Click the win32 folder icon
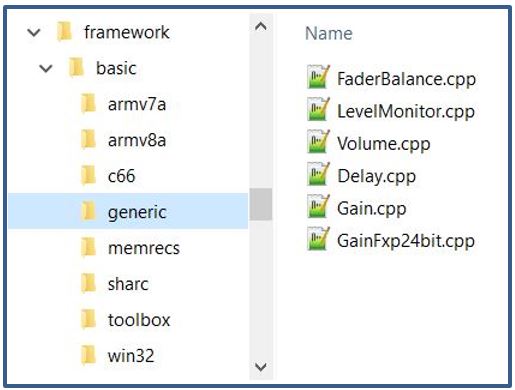The image size is (515, 390). click(89, 355)
